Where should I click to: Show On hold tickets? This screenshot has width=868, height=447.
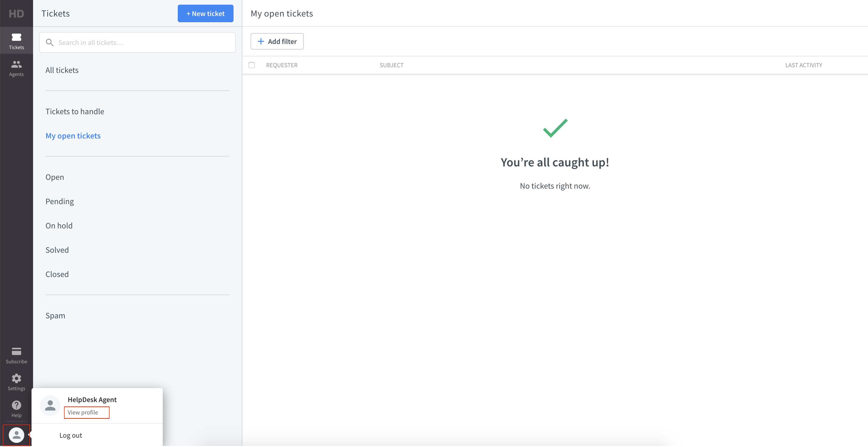pos(59,226)
